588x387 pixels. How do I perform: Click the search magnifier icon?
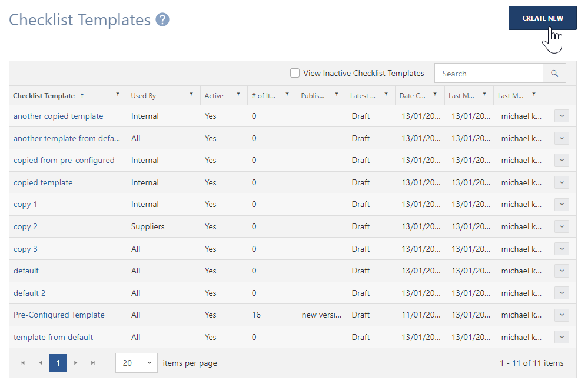pyautogui.click(x=554, y=73)
